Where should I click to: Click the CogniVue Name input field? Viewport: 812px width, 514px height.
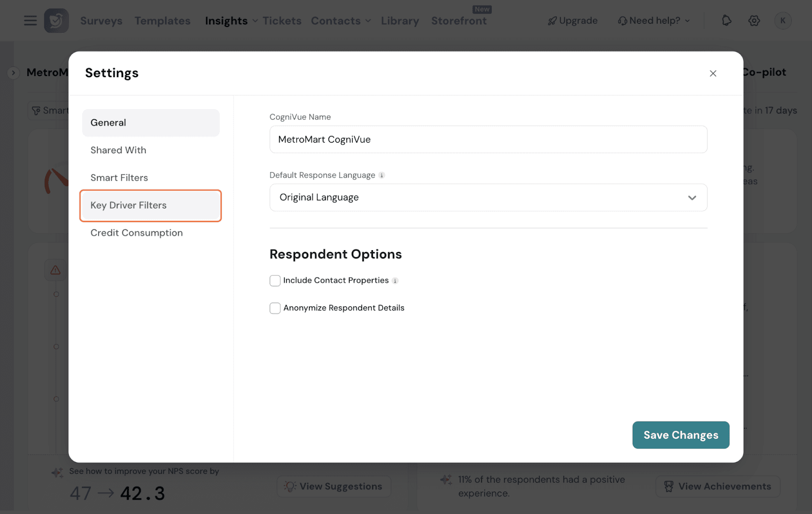coord(488,140)
